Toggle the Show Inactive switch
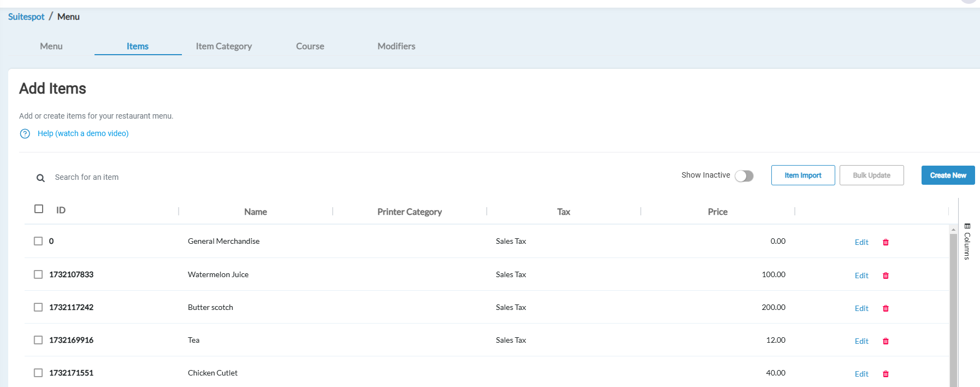The width and height of the screenshot is (980, 387). click(743, 175)
